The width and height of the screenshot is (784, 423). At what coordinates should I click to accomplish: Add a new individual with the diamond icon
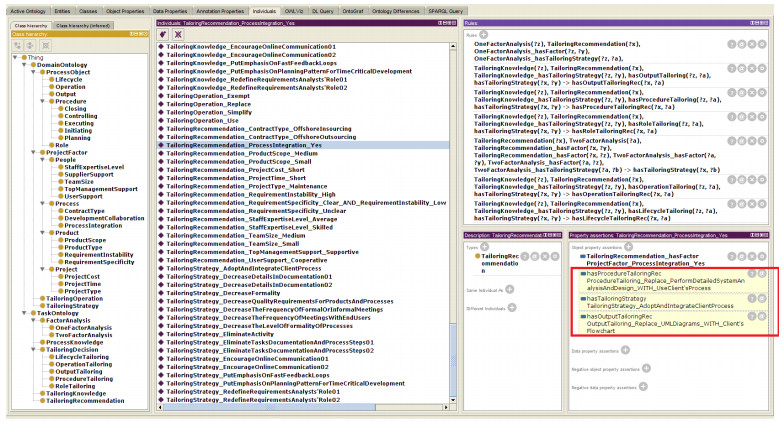coord(164,34)
